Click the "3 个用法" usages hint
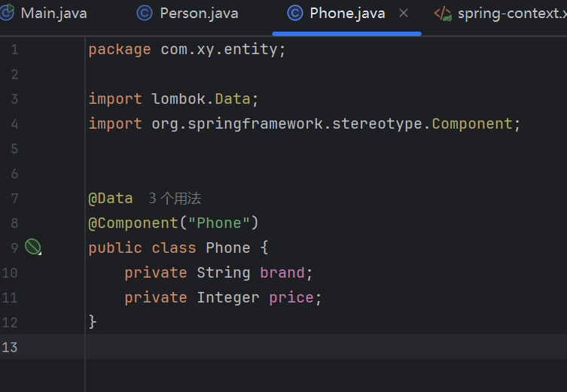 (x=175, y=199)
